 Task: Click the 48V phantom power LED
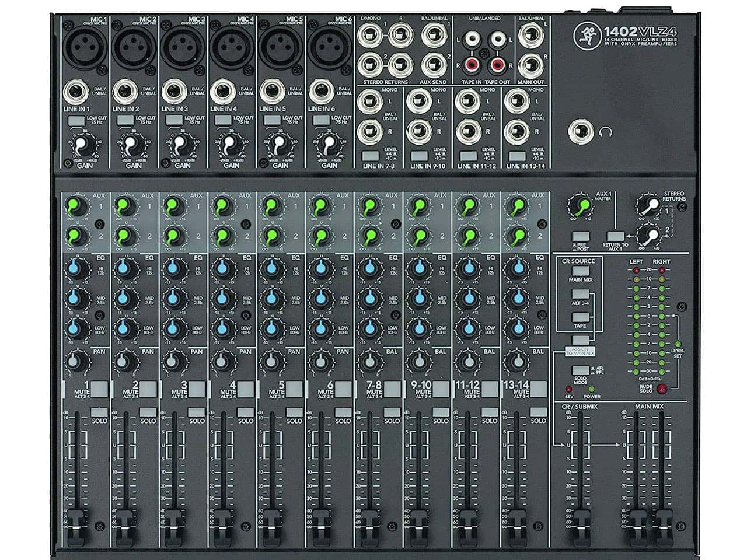pyautogui.click(x=568, y=388)
